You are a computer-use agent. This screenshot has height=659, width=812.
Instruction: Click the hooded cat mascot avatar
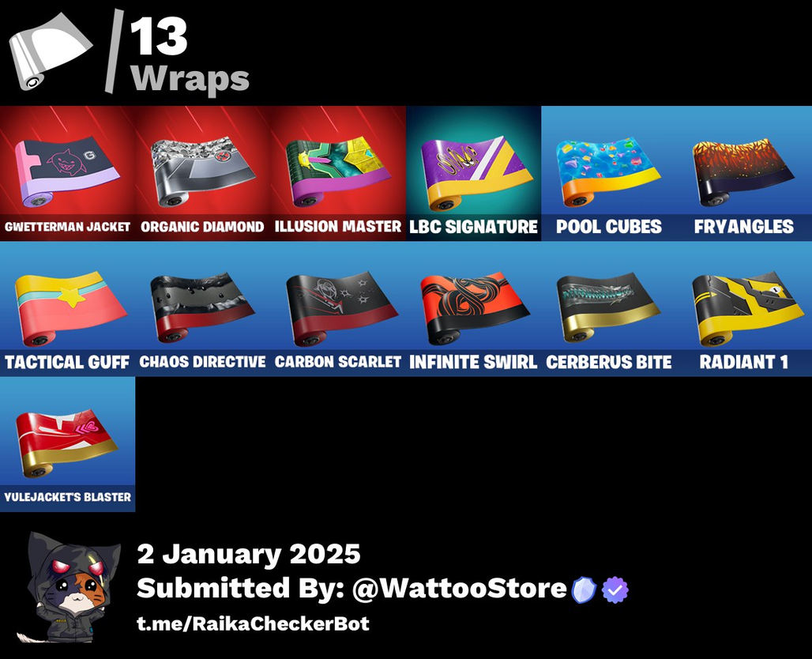click(x=69, y=587)
